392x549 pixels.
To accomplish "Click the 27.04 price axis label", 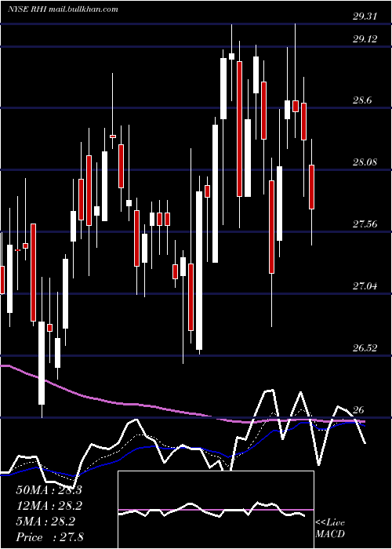I will [x=365, y=286].
